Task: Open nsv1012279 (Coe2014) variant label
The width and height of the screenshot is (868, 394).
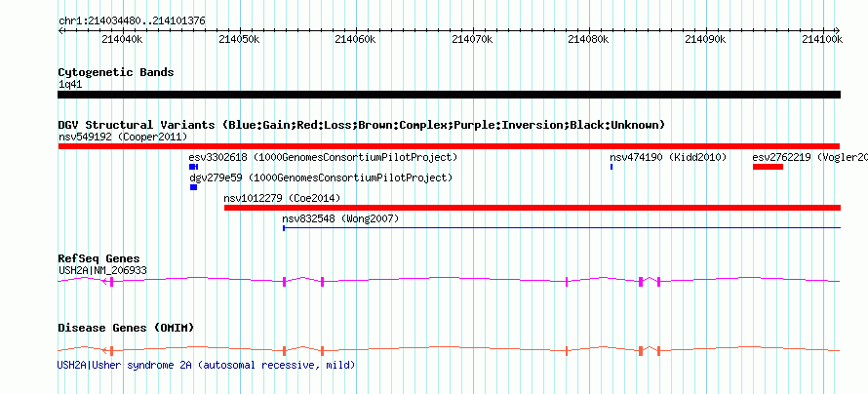Action: [282, 198]
